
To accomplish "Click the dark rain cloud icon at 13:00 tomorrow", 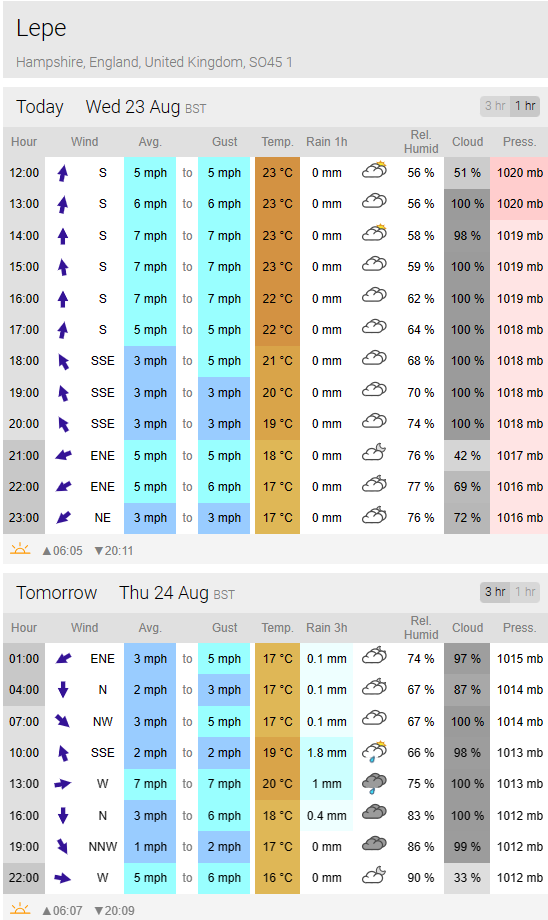I will (374, 783).
